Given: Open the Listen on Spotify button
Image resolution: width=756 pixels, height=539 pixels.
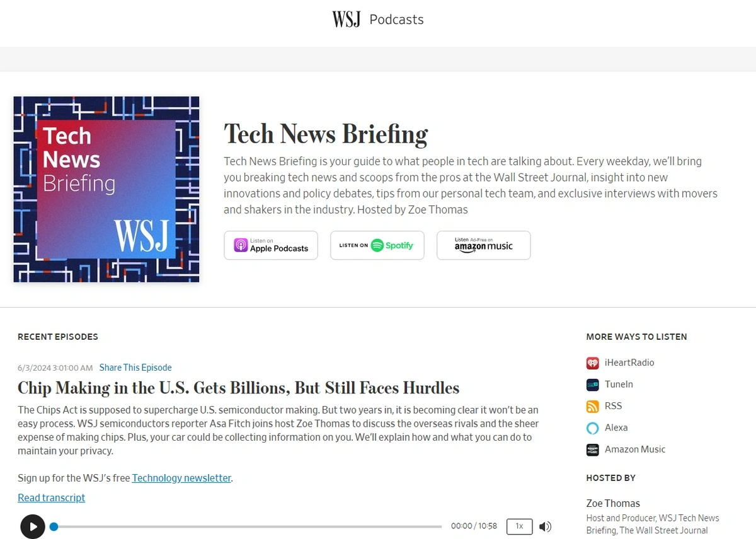Looking at the screenshot, I should [x=377, y=245].
